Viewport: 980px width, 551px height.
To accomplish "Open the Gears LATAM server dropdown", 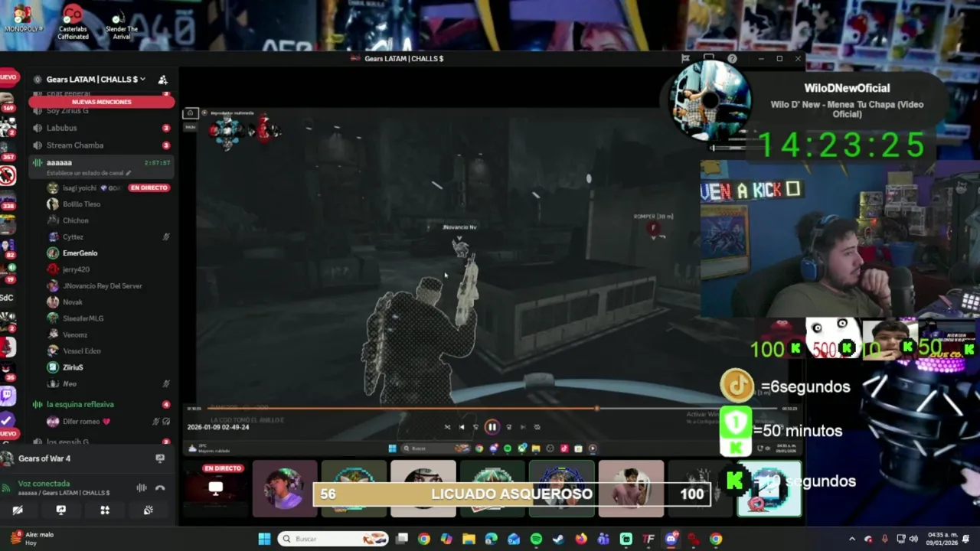I will coord(95,80).
